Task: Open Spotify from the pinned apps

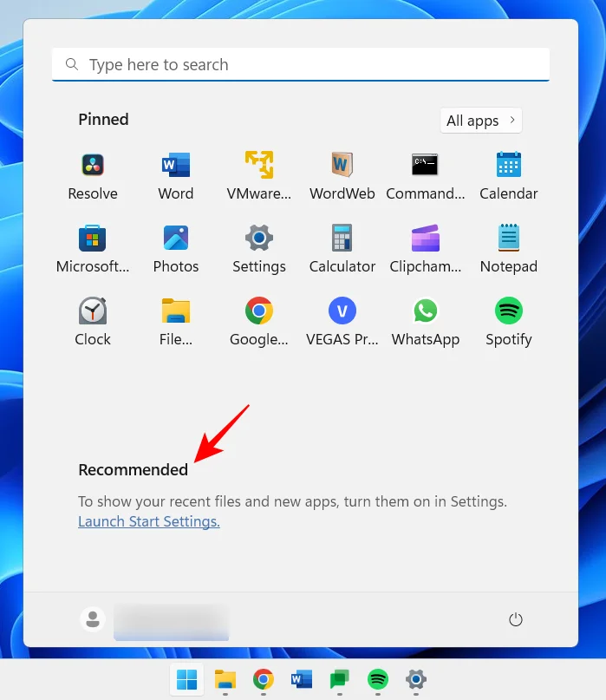Action: pyautogui.click(x=509, y=323)
